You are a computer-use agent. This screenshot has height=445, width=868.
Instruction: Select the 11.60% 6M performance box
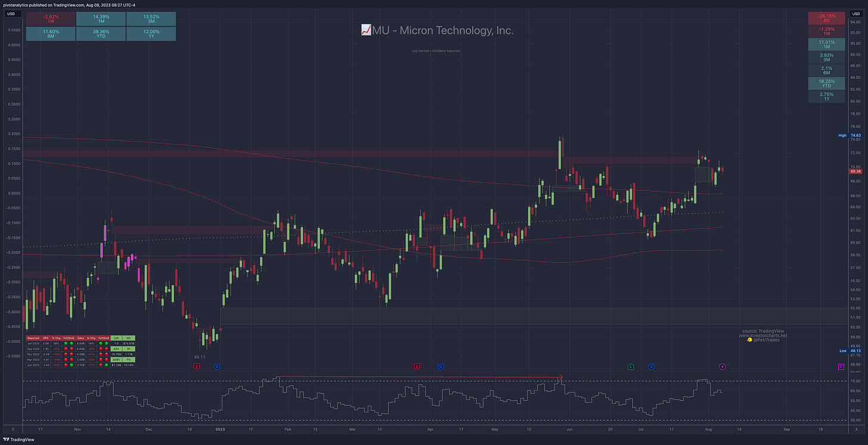tap(50, 35)
